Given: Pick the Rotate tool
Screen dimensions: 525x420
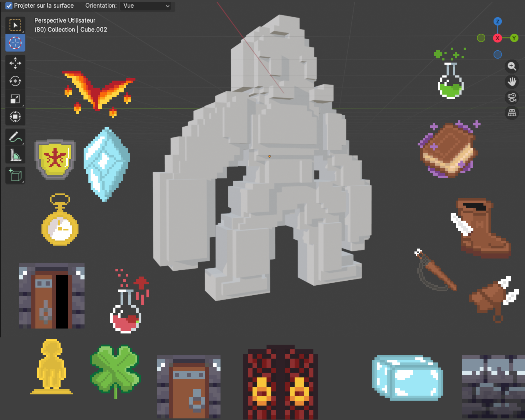Looking at the screenshot, I should pos(15,81).
